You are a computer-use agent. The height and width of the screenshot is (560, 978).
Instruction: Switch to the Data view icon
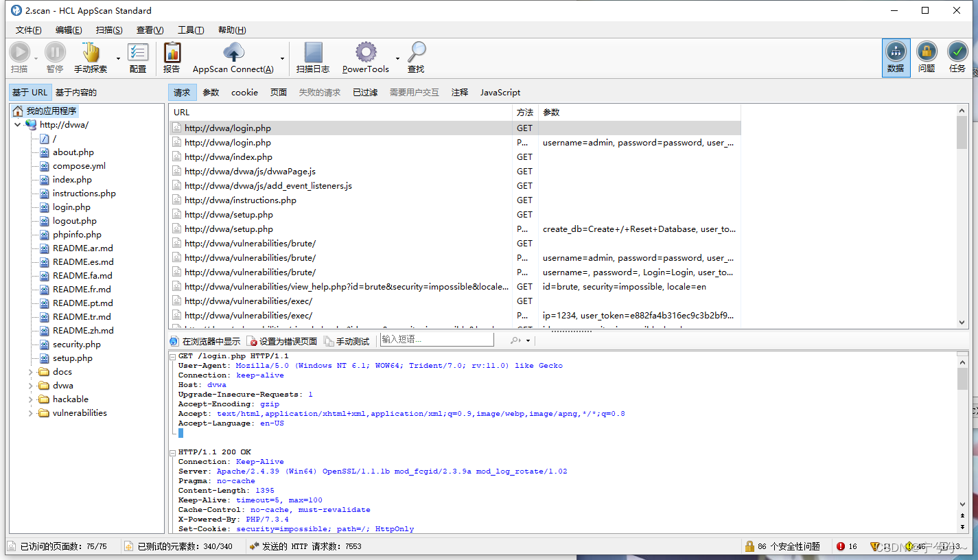point(896,51)
